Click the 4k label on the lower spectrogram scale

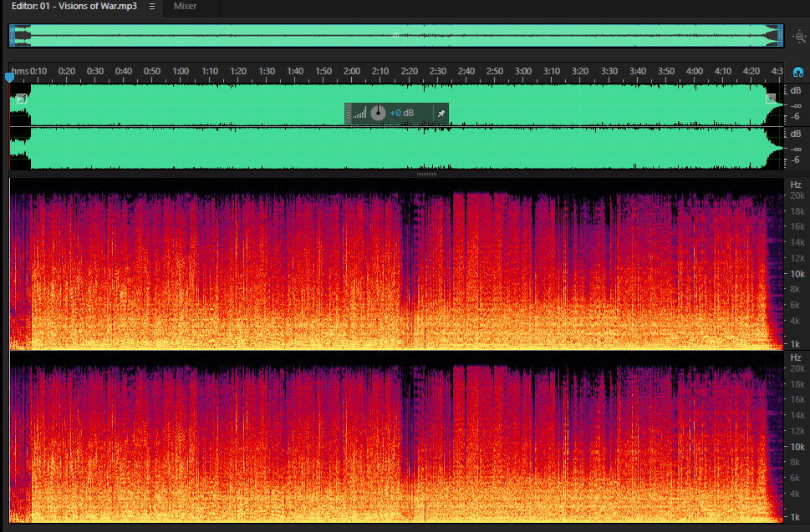[795, 494]
